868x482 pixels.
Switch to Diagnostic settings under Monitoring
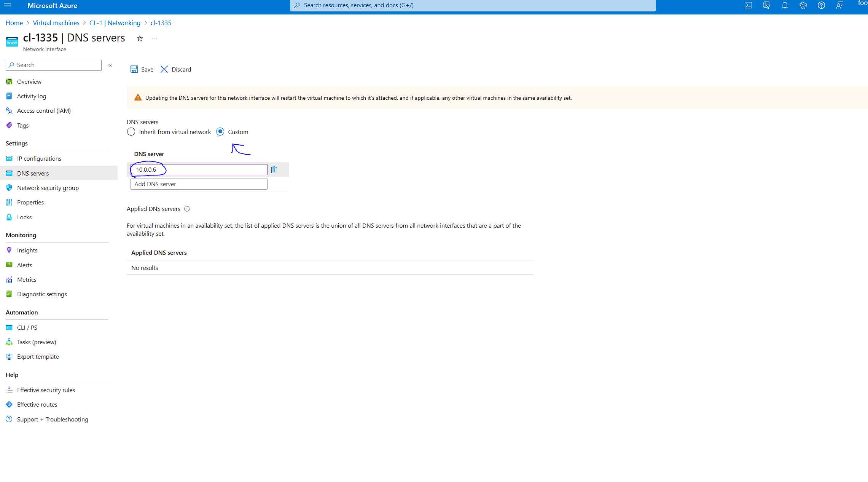tap(42, 294)
